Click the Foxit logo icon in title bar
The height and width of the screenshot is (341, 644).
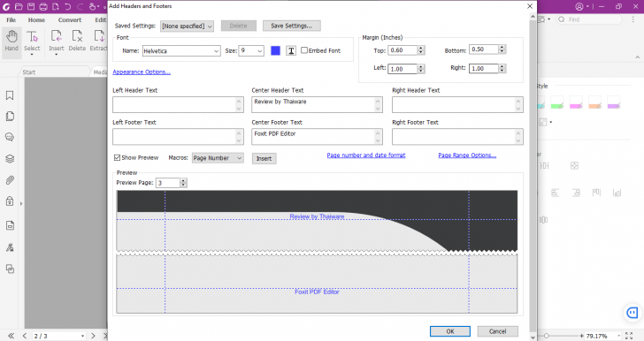6,6
